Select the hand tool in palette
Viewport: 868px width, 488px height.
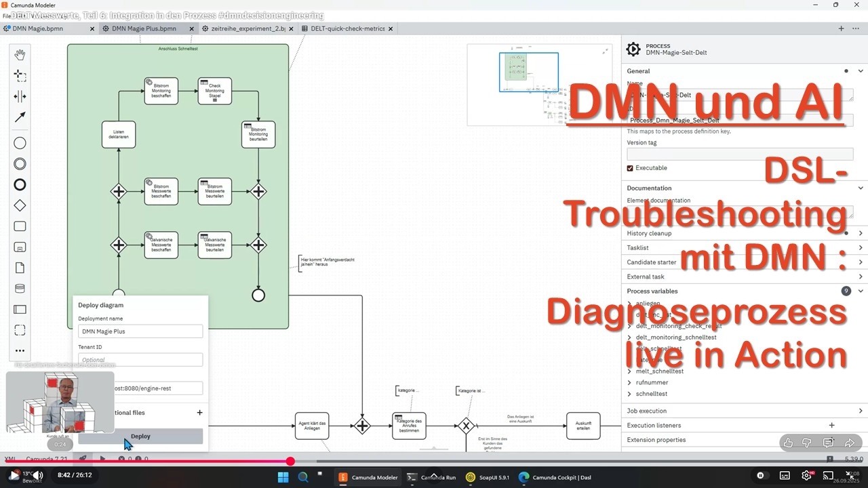coord(20,55)
